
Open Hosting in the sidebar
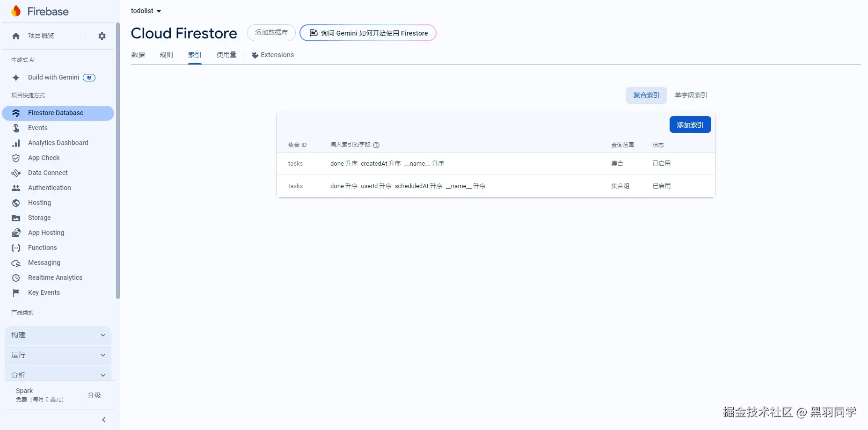click(x=58, y=203)
